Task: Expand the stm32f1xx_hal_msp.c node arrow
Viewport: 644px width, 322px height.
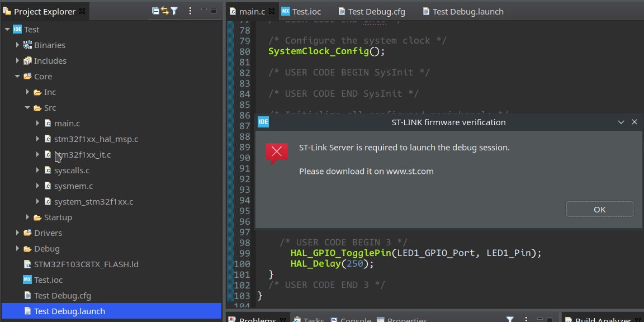Action: pyautogui.click(x=37, y=139)
